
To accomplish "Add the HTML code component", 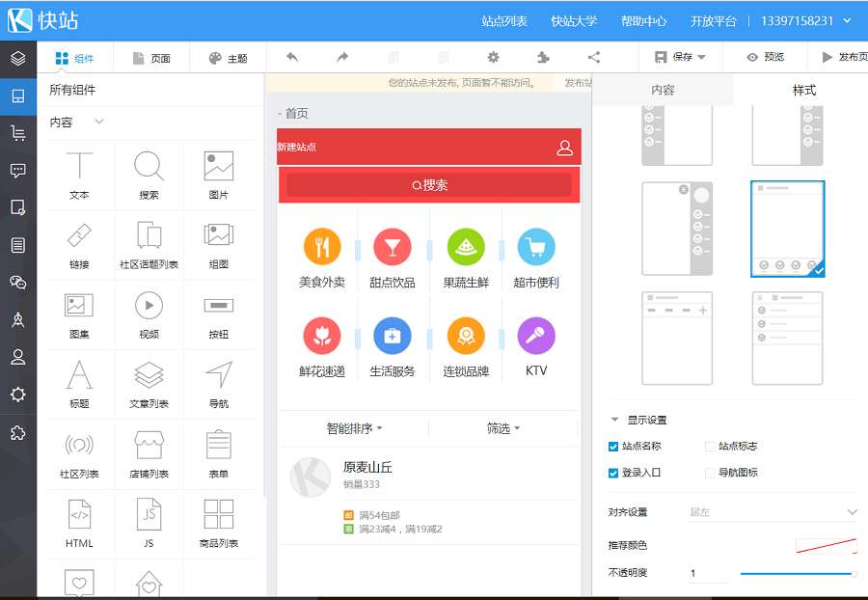I will click(x=79, y=524).
